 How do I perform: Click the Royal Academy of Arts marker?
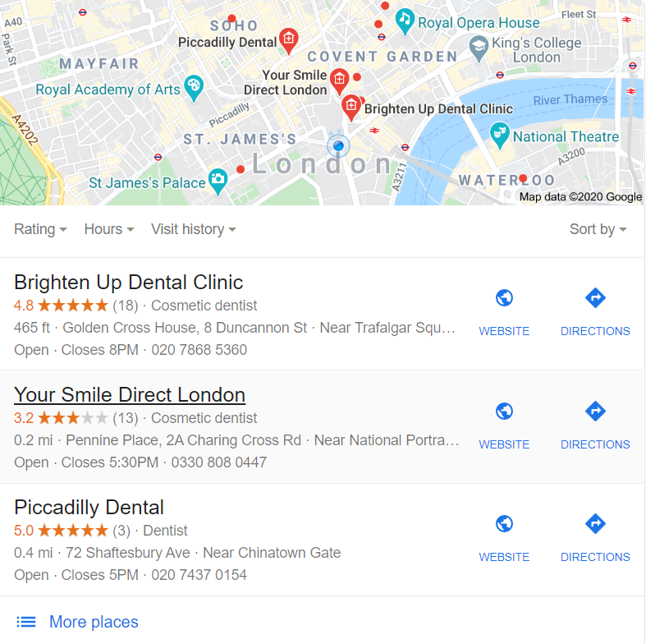click(193, 87)
